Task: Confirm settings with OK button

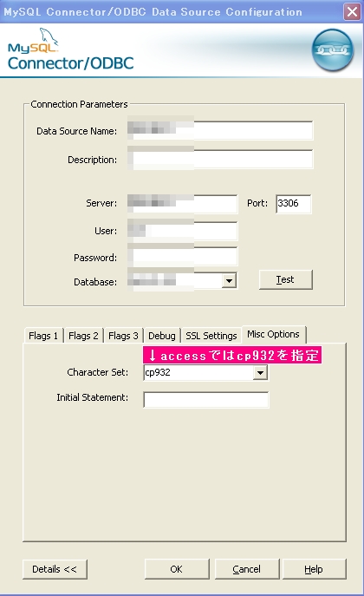Action: [x=177, y=569]
